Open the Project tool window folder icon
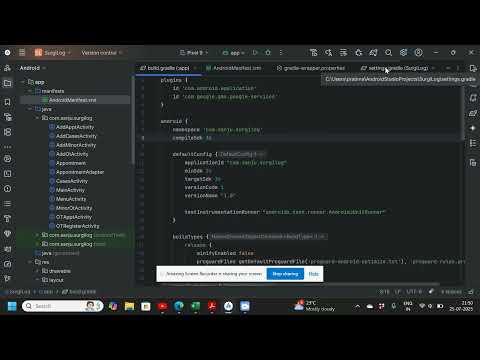Screen dimensions: 480x360 click(x=7, y=83)
